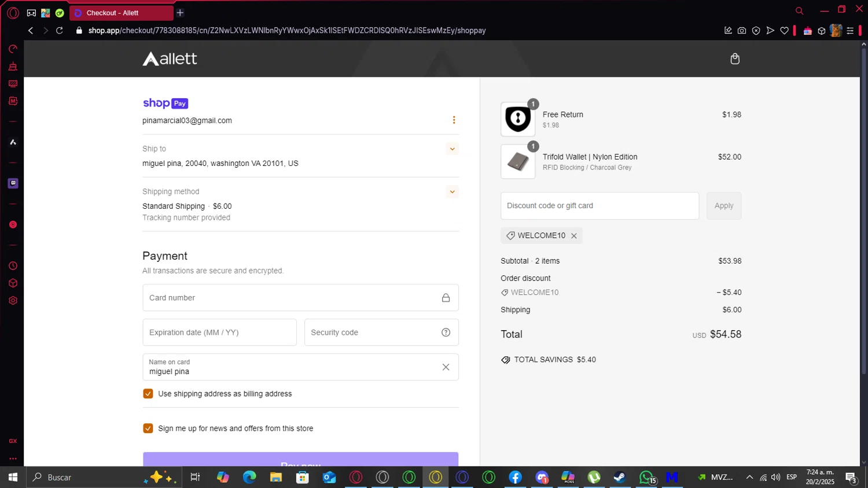
Task: Open the send arrow icon
Action: pos(770,31)
